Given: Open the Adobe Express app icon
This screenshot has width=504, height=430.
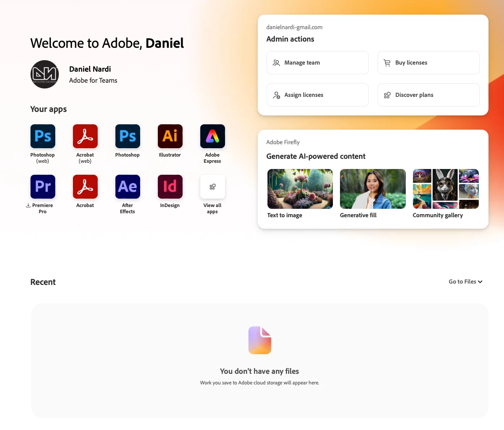Looking at the screenshot, I should pyautogui.click(x=213, y=136).
